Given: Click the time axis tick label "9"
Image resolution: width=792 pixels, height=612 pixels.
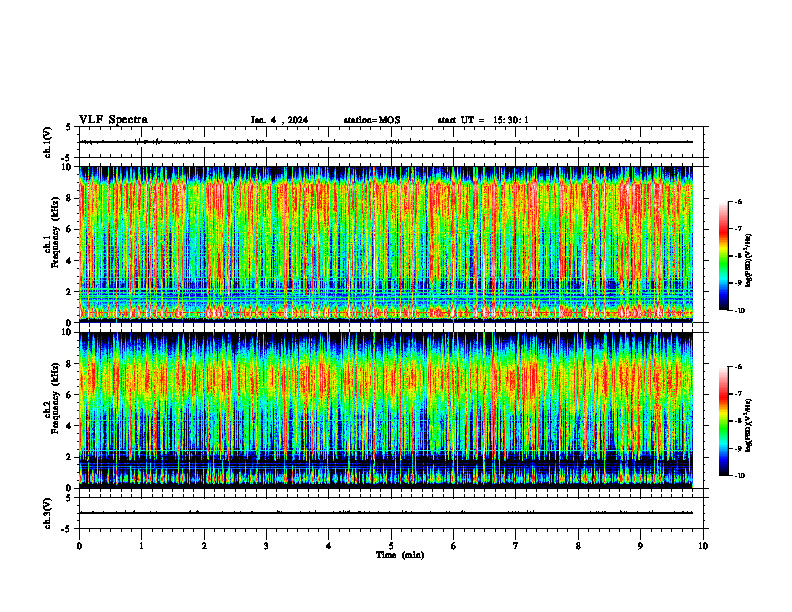Looking at the screenshot, I should pos(640,546).
